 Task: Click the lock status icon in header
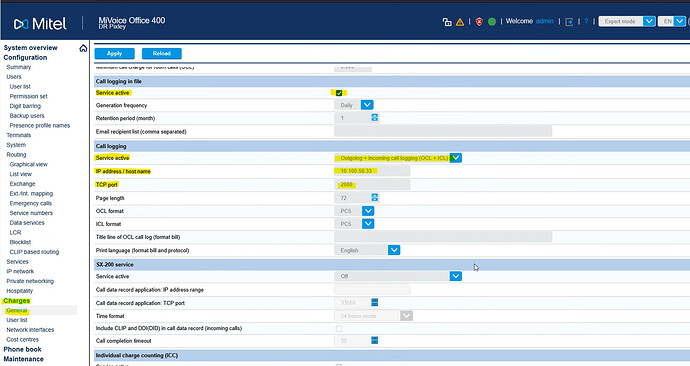(x=447, y=22)
